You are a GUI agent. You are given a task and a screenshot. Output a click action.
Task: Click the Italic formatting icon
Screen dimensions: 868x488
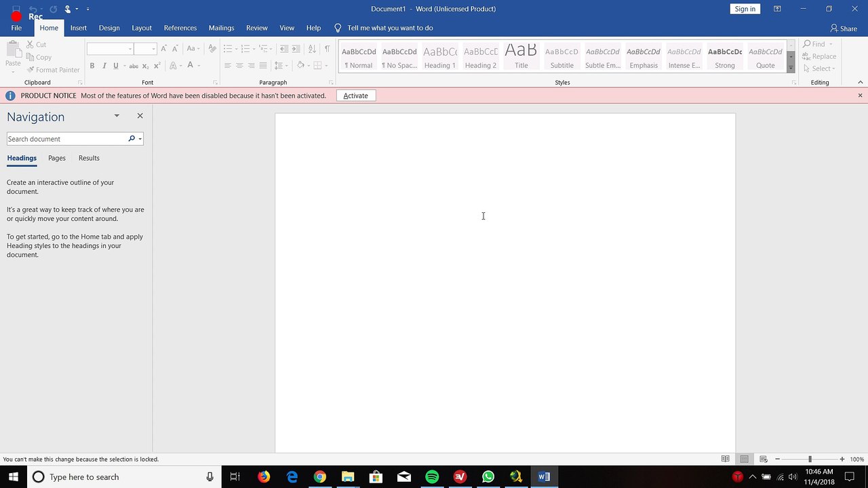coord(104,66)
